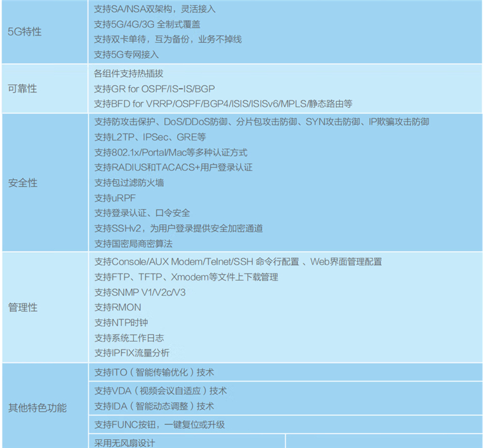
Task: Select the DoS/DDoS防御 attack protection line
Action: 261,122
